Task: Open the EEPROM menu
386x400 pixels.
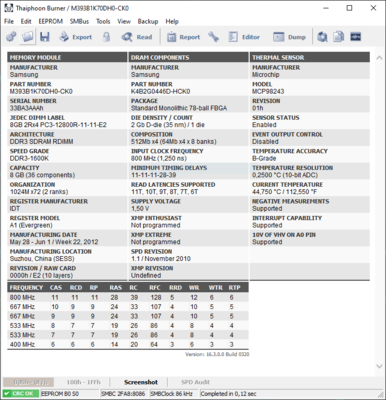Action: [x=51, y=21]
